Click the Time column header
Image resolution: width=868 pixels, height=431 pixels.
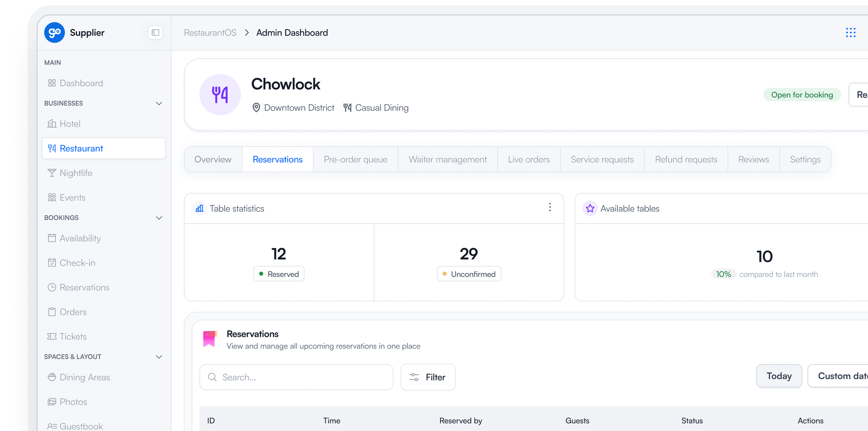click(x=331, y=420)
